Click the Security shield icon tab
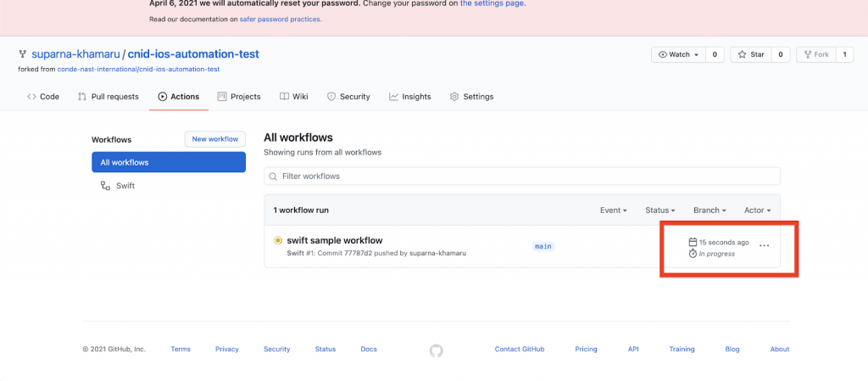 331,97
